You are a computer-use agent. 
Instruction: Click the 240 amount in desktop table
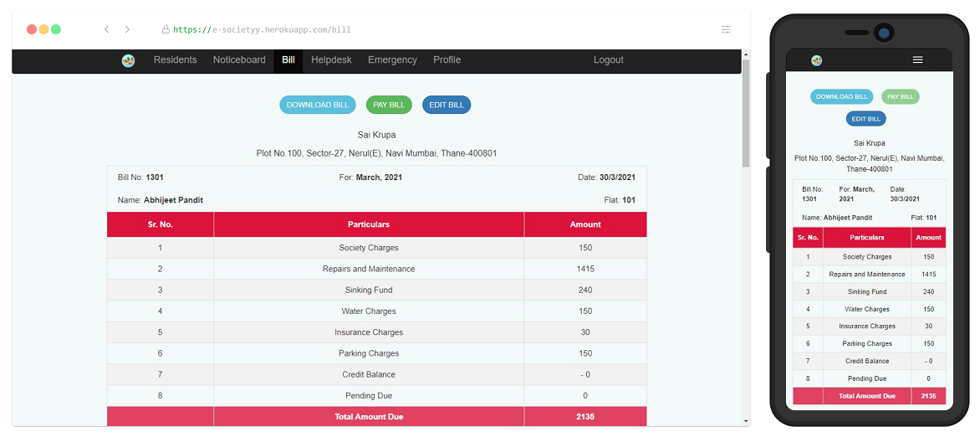coord(585,290)
